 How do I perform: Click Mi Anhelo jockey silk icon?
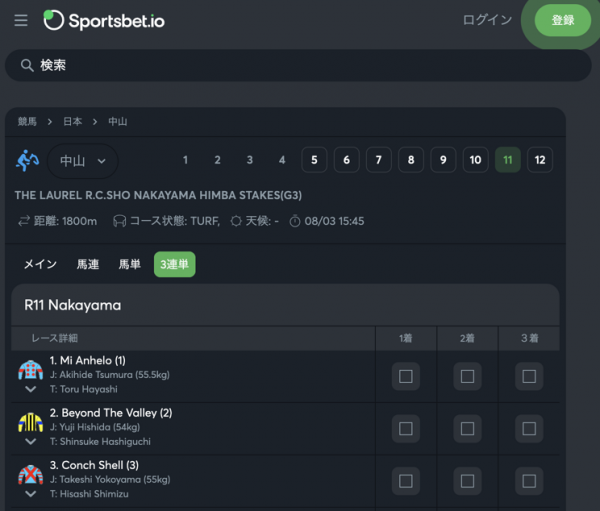tap(30, 370)
